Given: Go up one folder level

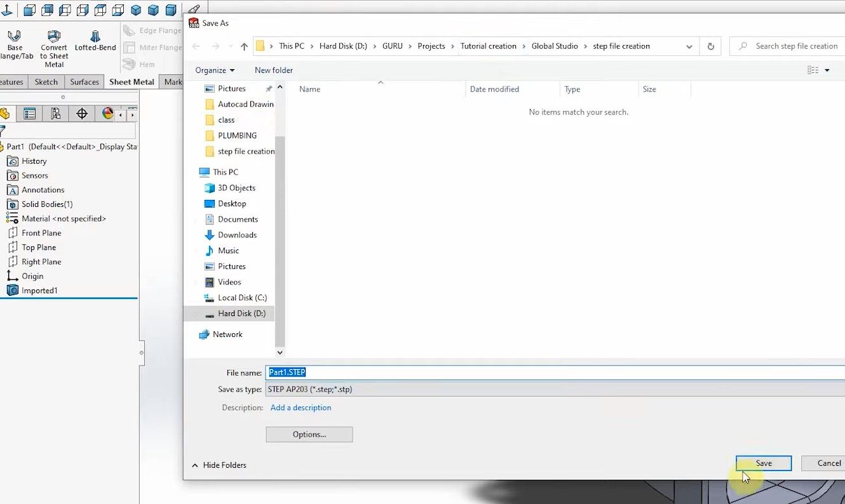Looking at the screenshot, I should (x=245, y=46).
